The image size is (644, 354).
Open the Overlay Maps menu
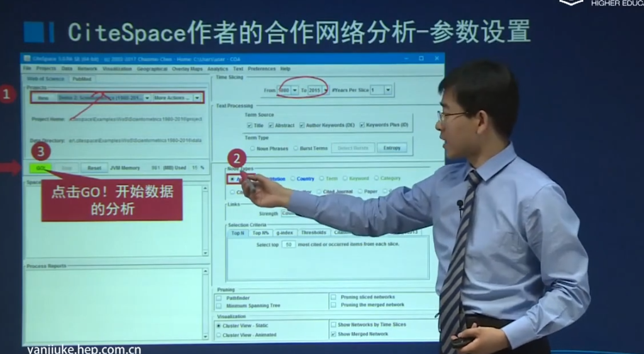click(187, 69)
